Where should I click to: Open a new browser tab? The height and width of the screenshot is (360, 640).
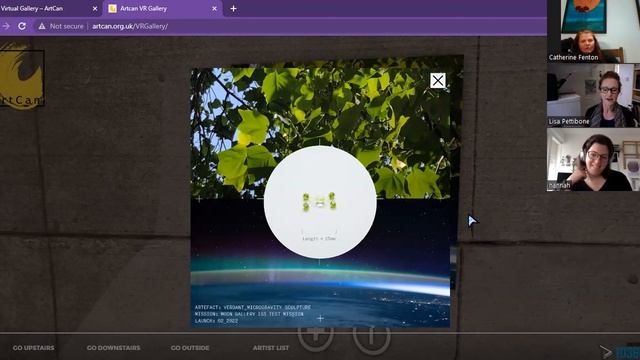pos(233,8)
